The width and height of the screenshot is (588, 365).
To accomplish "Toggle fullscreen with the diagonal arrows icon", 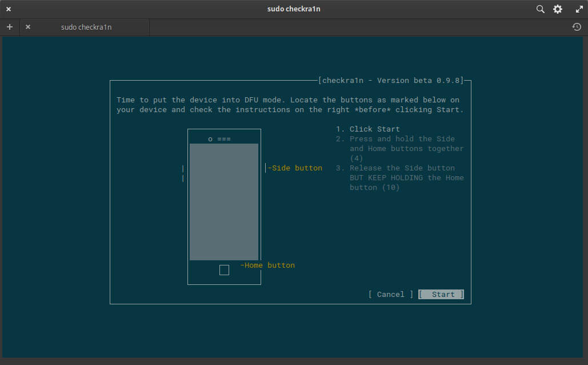I will pyautogui.click(x=578, y=9).
